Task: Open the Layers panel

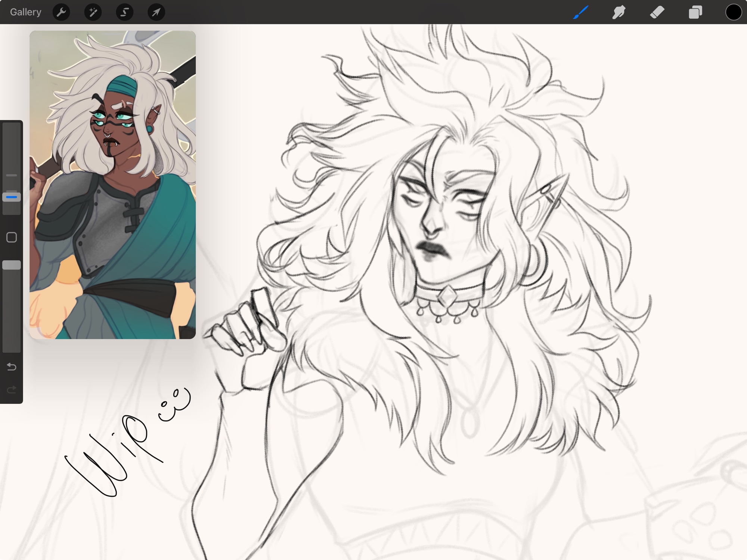Action: point(695,12)
